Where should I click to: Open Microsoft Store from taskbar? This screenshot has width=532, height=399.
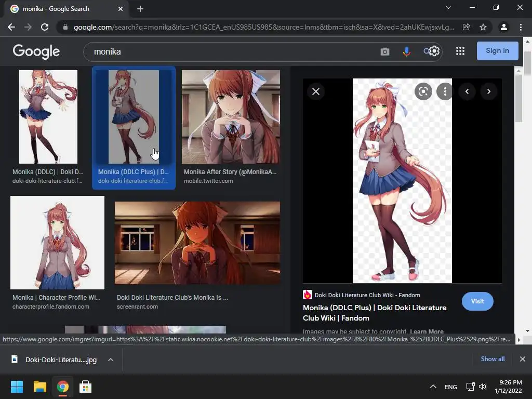point(86,387)
